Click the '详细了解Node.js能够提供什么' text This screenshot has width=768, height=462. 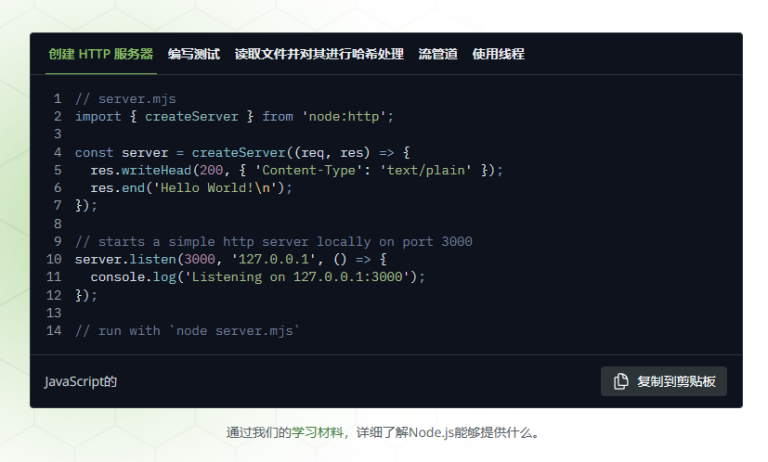coord(444,433)
